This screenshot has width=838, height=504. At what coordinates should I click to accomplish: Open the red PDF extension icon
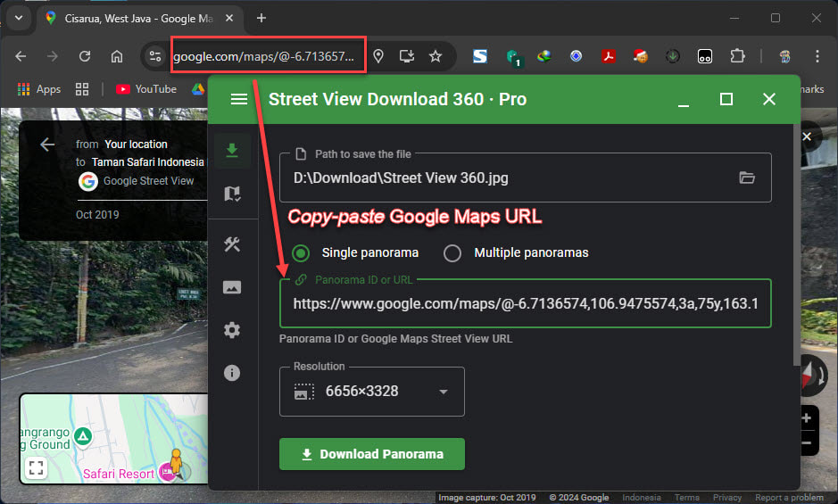(608, 56)
